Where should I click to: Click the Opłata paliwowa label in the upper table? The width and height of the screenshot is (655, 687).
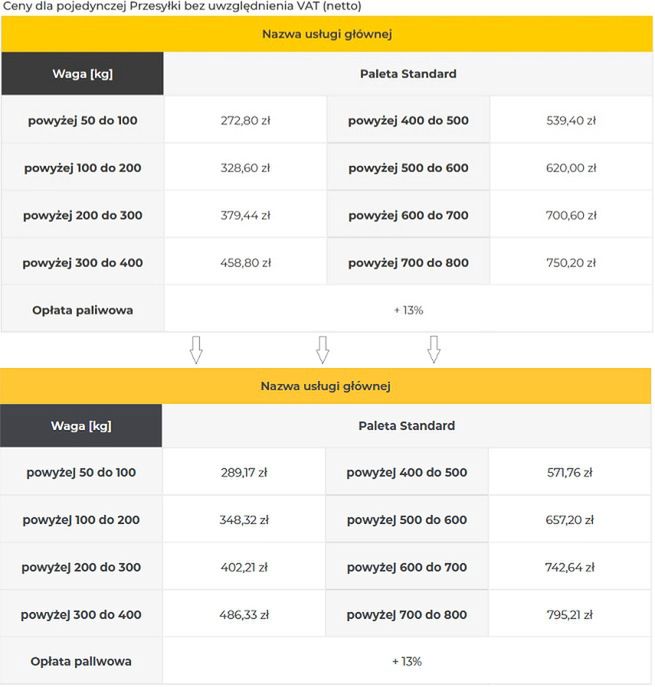click(x=82, y=310)
